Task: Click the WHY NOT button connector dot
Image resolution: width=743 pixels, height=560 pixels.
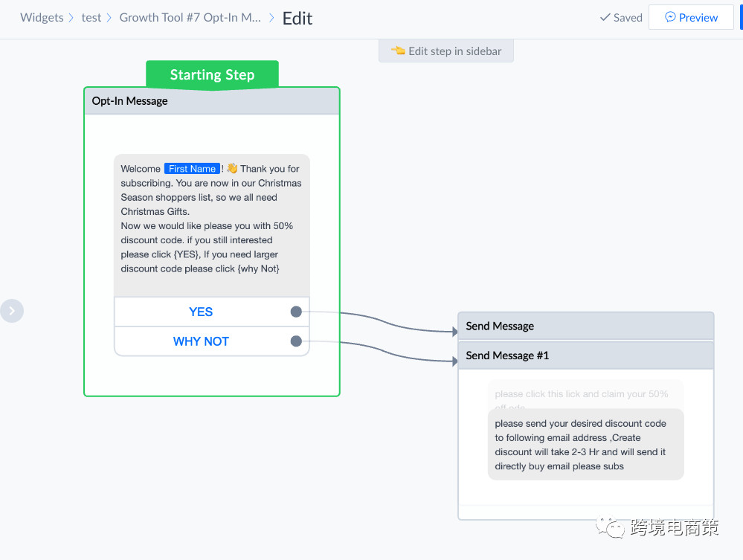Action: [296, 341]
